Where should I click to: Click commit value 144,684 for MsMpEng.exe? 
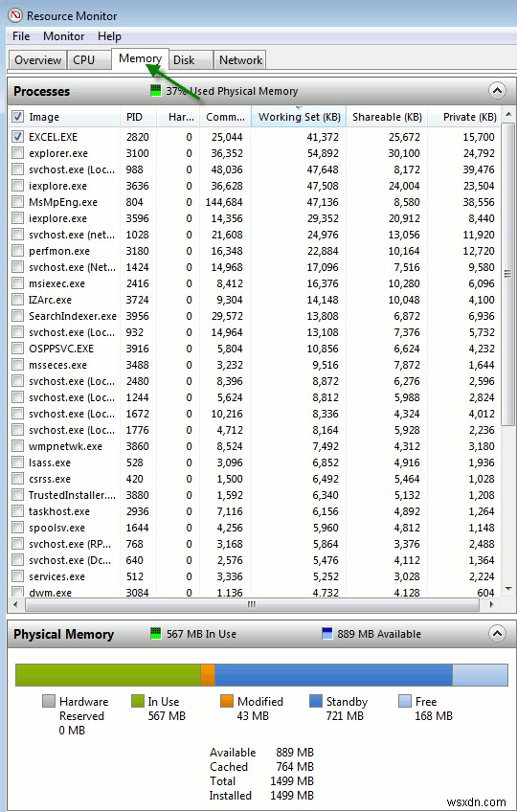[224, 202]
